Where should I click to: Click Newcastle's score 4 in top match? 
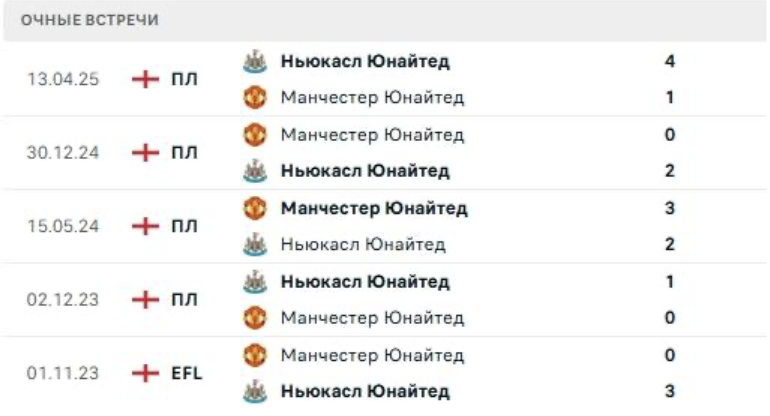(x=670, y=61)
